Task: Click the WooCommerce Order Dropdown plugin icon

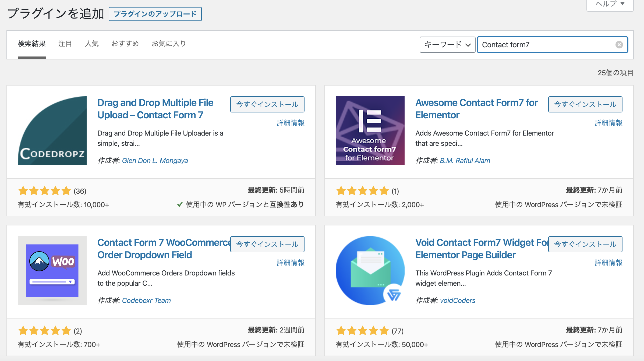Action: click(x=52, y=270)
